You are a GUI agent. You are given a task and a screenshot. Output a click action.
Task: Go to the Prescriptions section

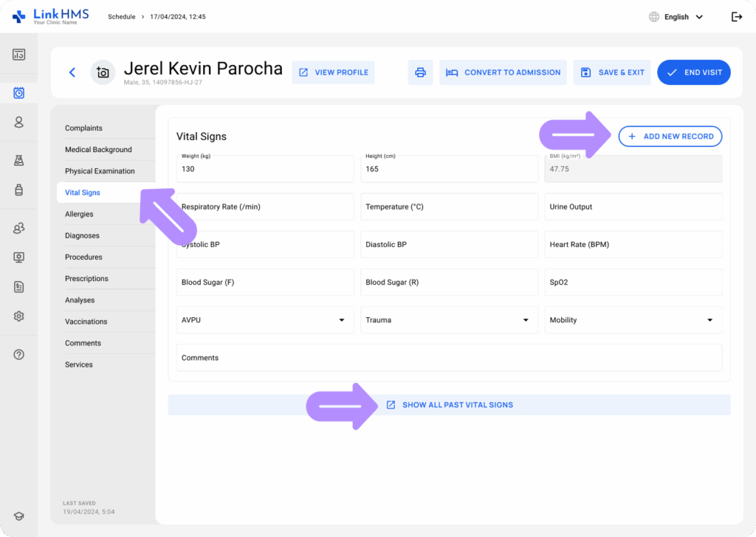pyautogui.click(x=86, y=279)
